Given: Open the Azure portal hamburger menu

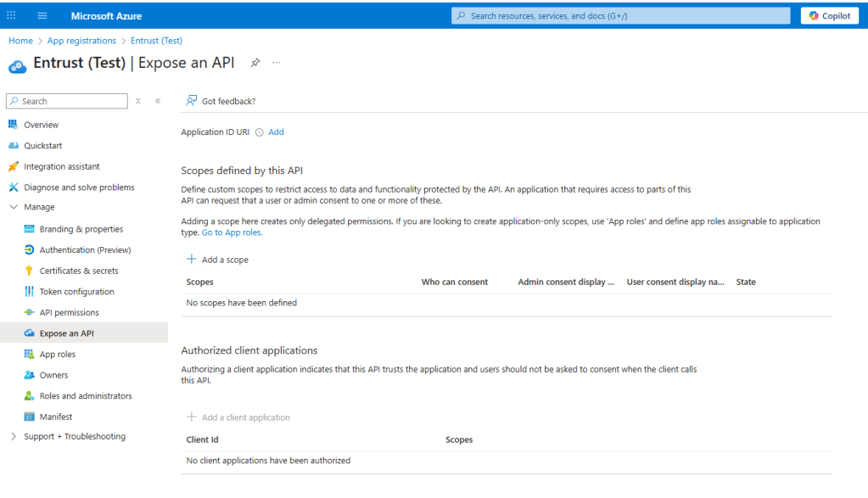Looking at the screenshot, I should coord(42,16).
